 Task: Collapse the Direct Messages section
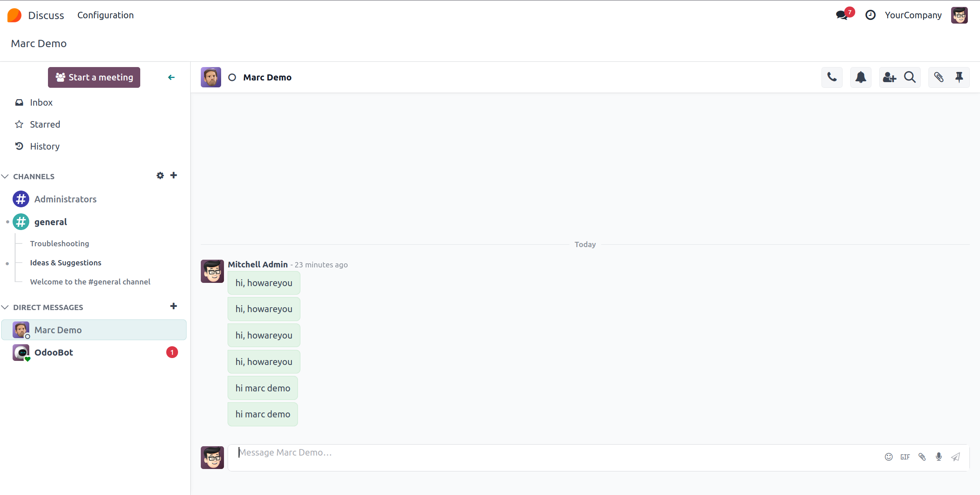click(5, 307)
